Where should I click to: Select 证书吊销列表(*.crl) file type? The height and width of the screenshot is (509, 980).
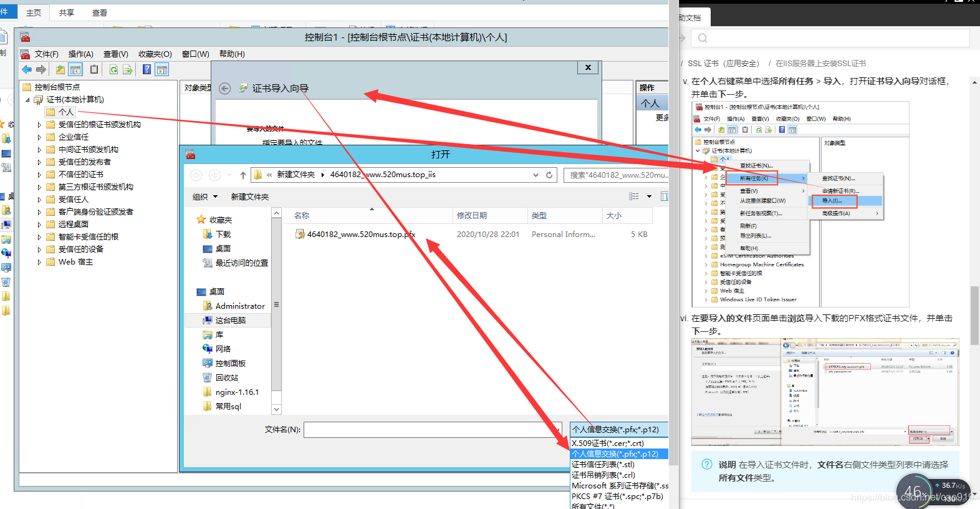click(x=603, y=475)
